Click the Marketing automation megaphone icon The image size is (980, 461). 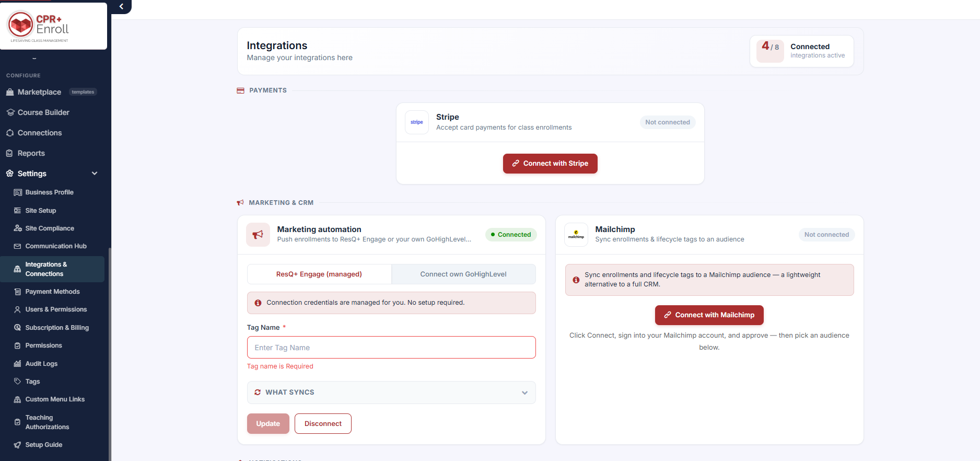point(258,235)
